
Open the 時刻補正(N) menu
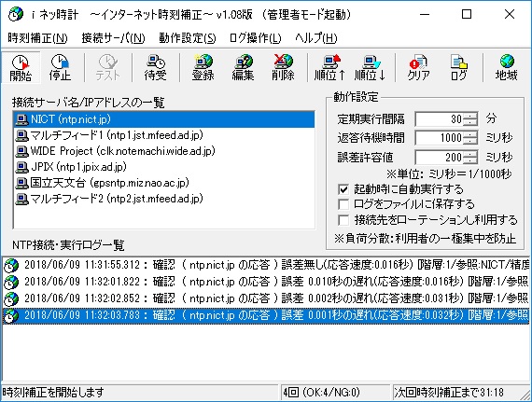(x=37, y=38)
